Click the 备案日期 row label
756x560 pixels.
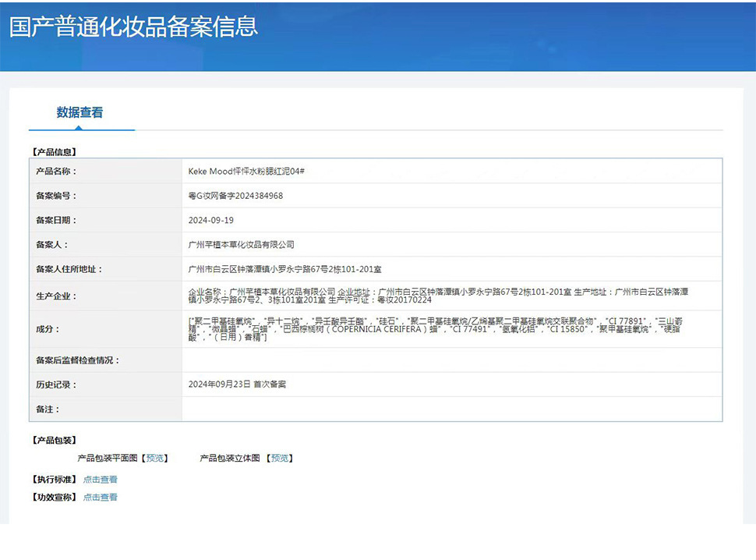56,221
